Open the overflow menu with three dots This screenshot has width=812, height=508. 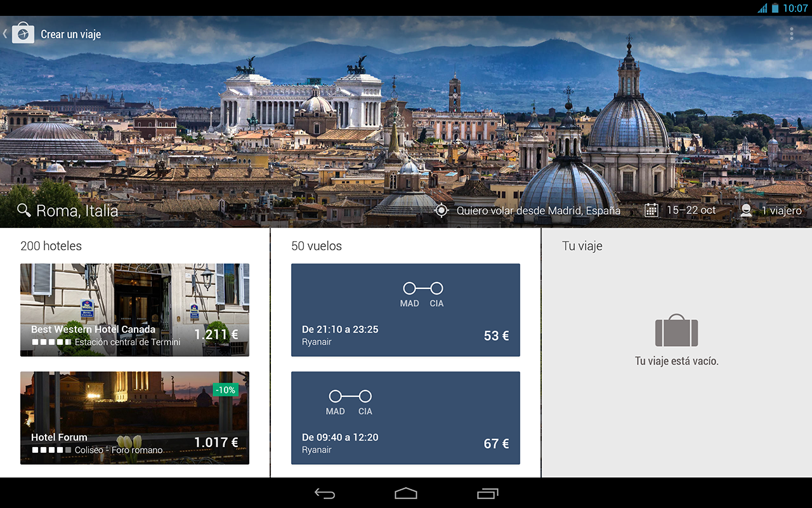coord(791,34)
